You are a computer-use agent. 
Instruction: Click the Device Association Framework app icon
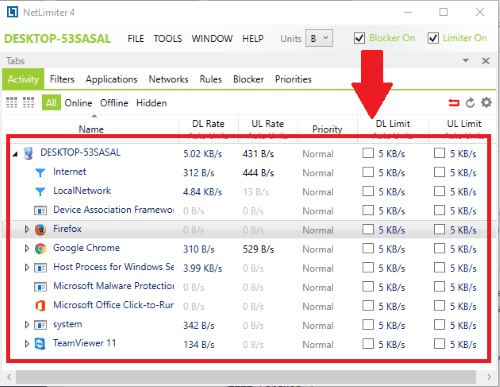click(x=40, y=211)
